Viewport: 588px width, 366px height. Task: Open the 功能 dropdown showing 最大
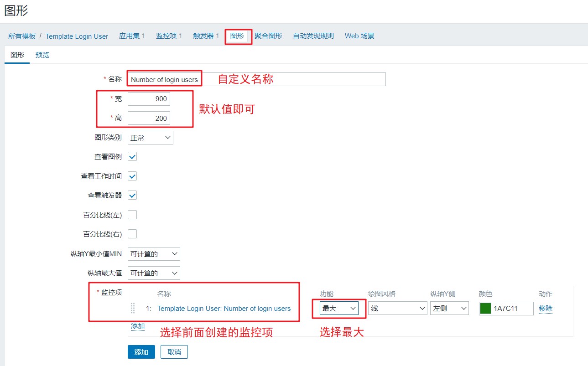coord(339,309)
